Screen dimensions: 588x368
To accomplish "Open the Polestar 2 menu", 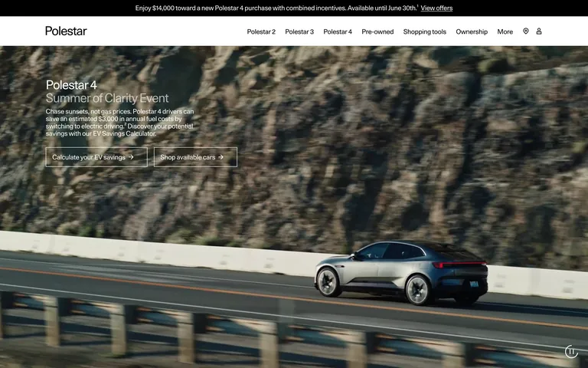I will coord(261,31).
